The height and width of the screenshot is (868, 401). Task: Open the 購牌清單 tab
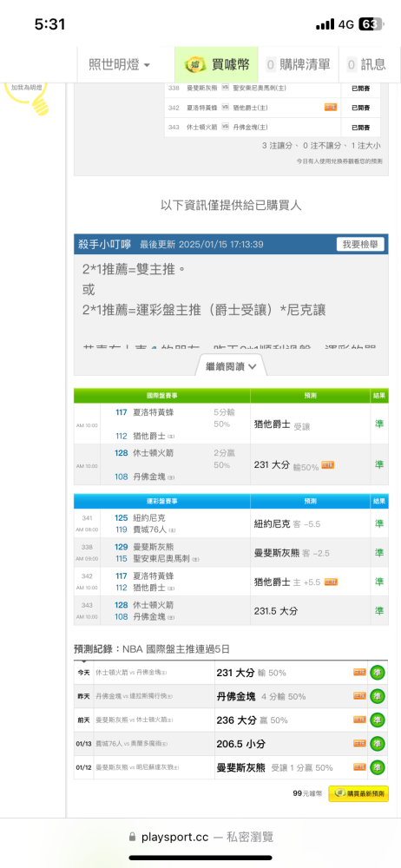298,64
